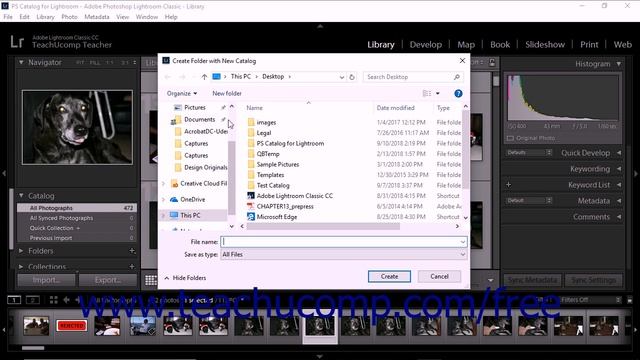Viewport: 640px width, 360px height.
Task: Open the File menu
Action: (8, 17)
